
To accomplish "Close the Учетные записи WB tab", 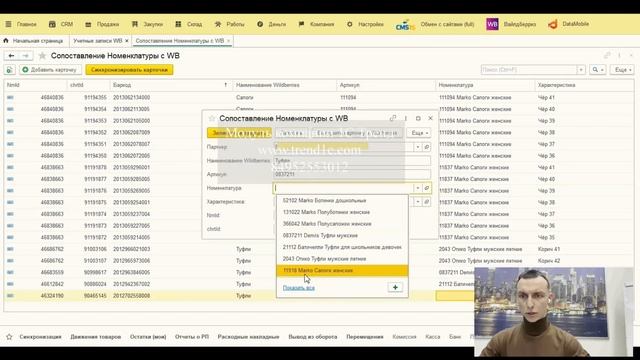I will click(x=127, y=41).
